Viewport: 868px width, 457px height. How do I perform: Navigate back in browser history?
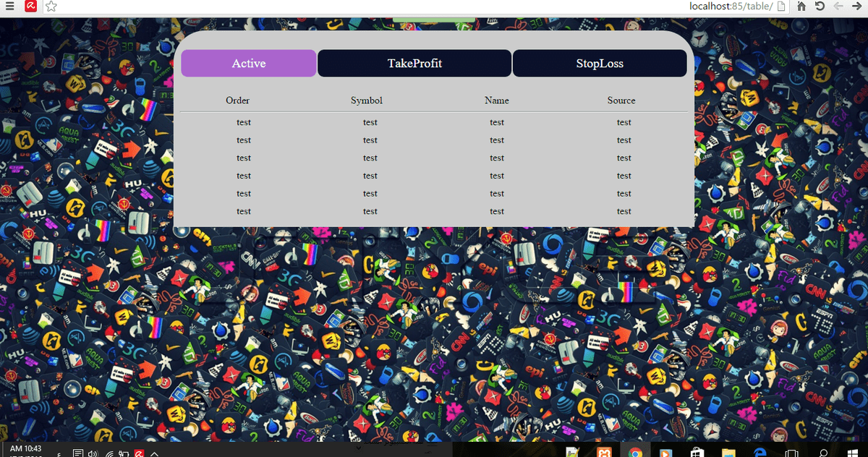click(839, 7)
